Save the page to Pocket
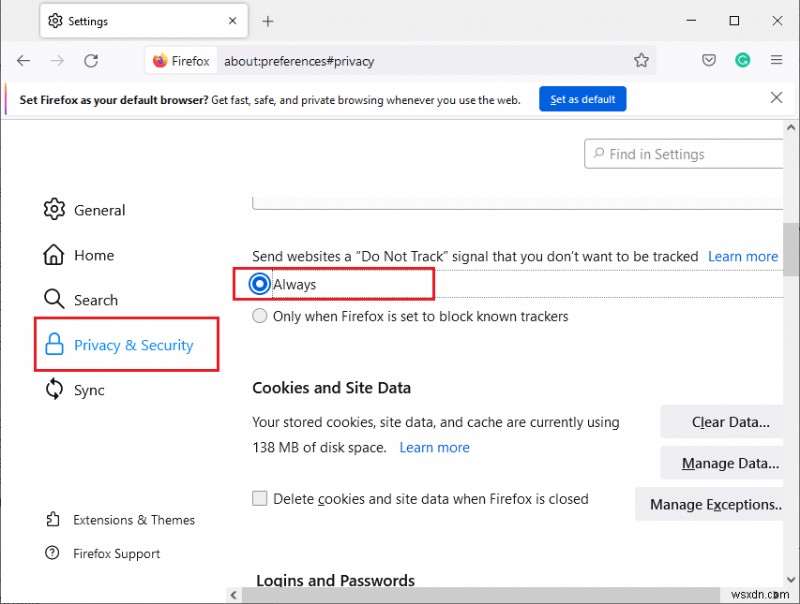This screenshot has width=800, height=604. pyautogui.click(x=709, y=60)
